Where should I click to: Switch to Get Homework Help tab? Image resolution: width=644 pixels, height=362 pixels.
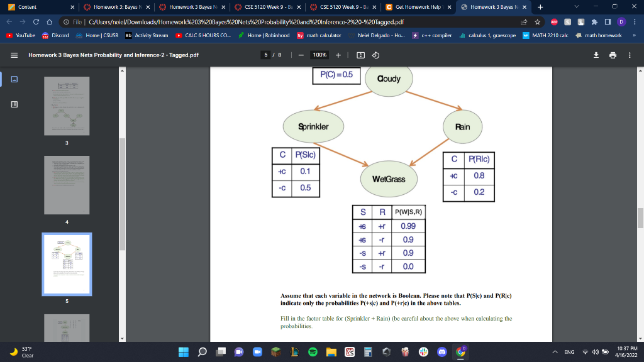418,7
